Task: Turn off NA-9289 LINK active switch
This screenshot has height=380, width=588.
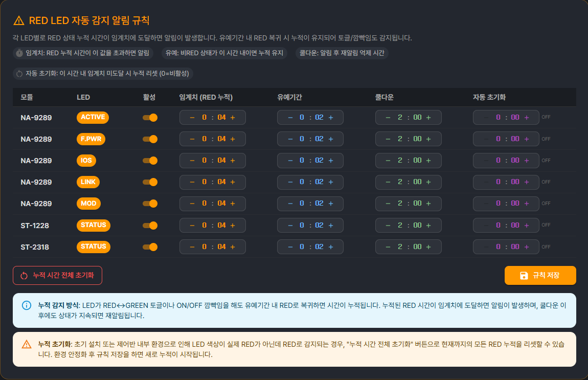Action: [x=150, y=182]
